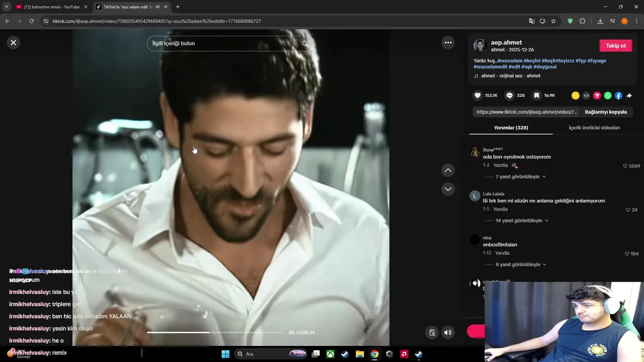Go to next video with down arrow
This screenshot has height=362, width=644.
[x=448, y=189]
